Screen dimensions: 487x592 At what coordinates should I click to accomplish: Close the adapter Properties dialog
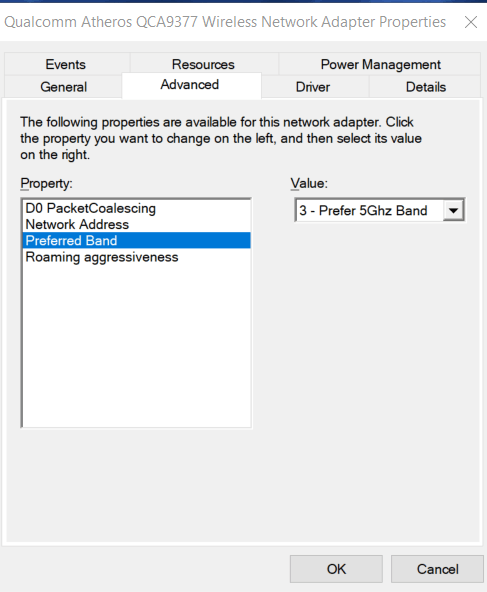pyautogui.click(x=471, y=22)
